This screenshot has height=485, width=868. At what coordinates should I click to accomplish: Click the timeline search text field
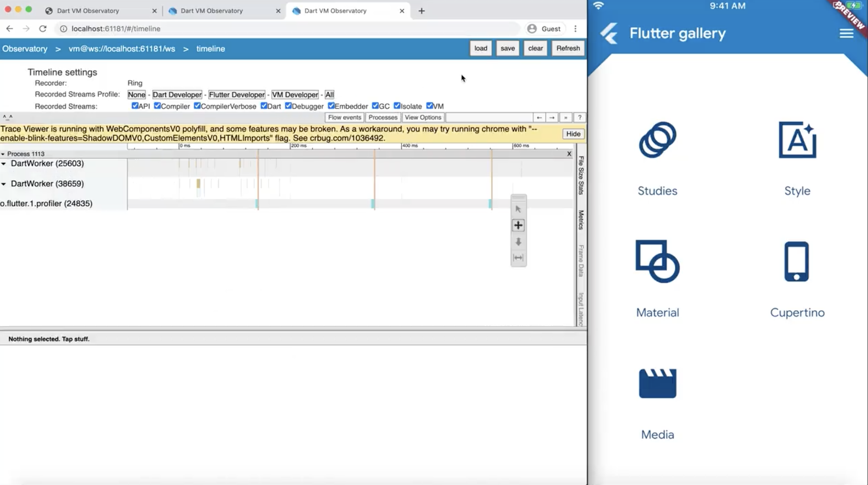[489, 117]
